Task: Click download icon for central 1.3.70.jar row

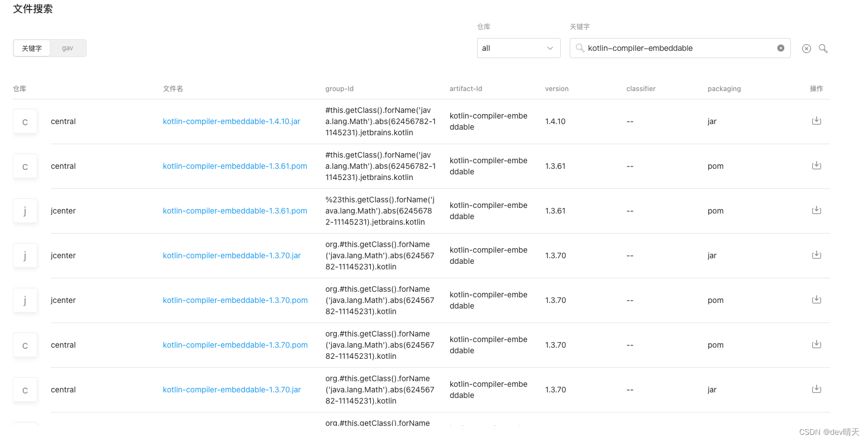Action: pos(816,389)
